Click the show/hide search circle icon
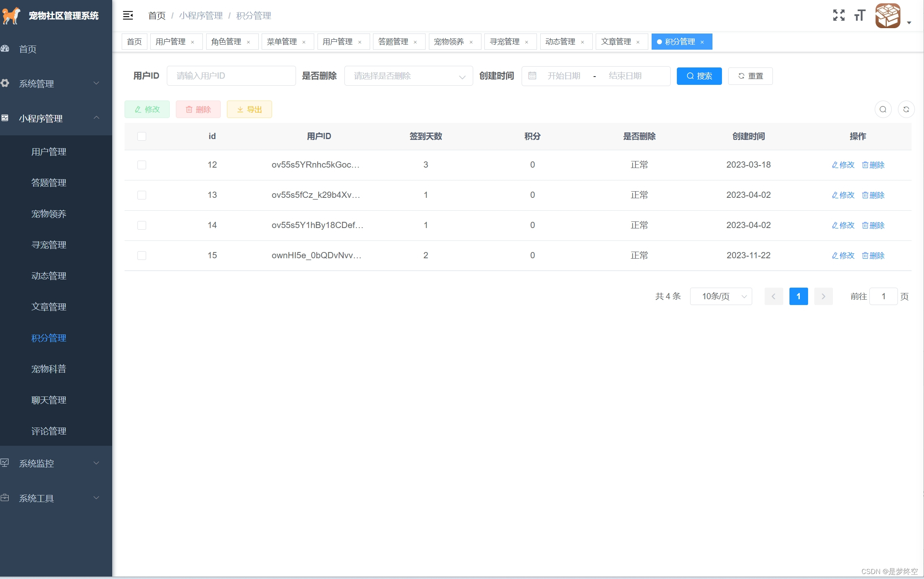924x579 pixels. [883, 109]
